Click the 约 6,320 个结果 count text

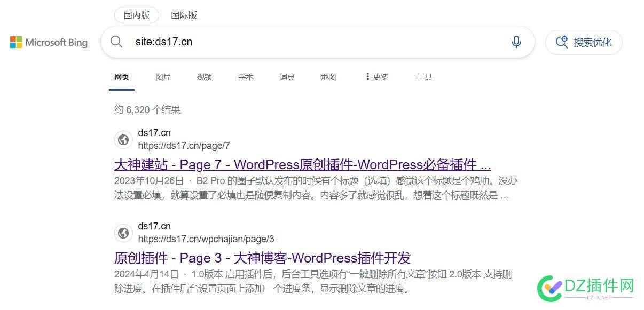pyautogui.click(x=147, y=109)
